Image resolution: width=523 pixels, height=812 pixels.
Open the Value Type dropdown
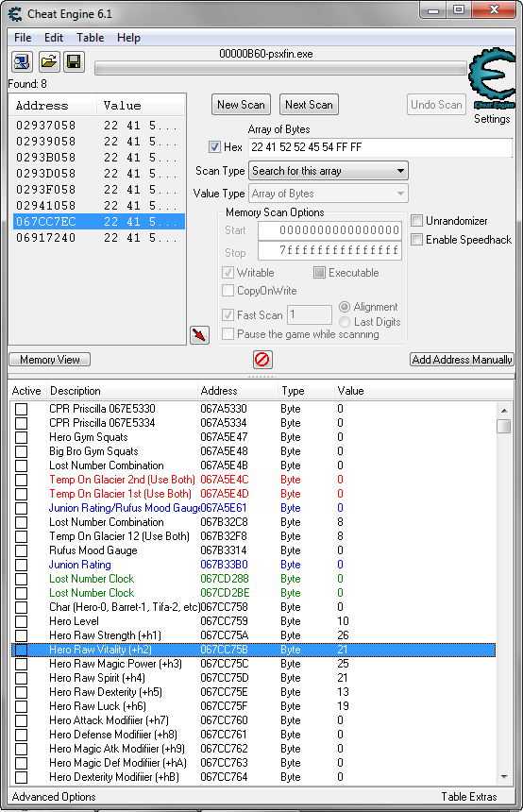point(329,194)
